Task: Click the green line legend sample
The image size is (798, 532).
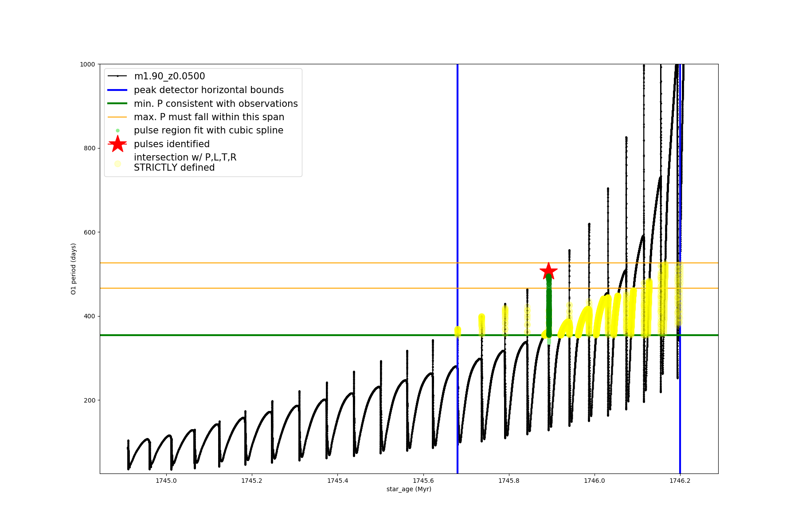Action: tap(117, 104)
